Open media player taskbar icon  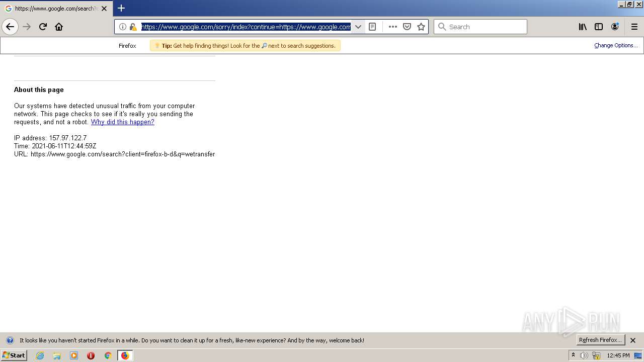[x=74, y=355]
